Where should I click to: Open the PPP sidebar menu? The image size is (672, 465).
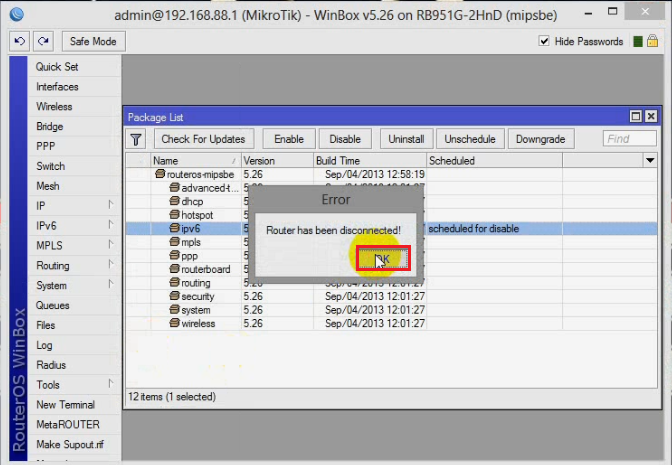tap(46, 146)
